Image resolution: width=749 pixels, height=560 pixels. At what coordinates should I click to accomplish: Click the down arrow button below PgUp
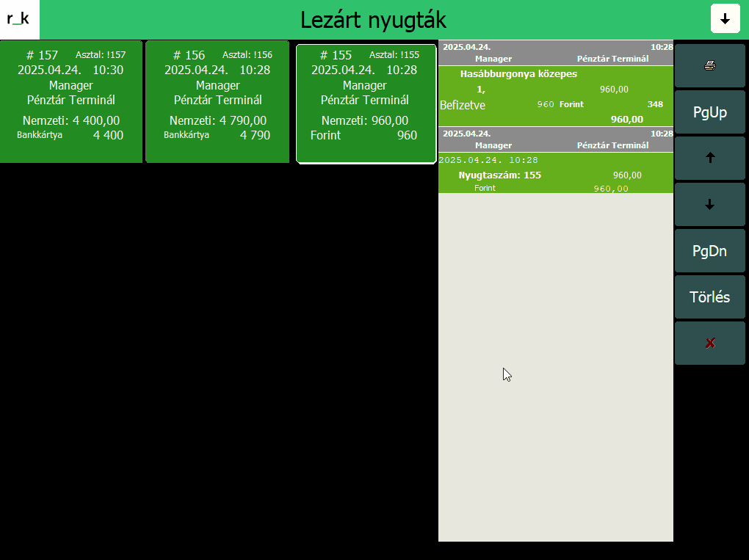(x=710, y=204)
